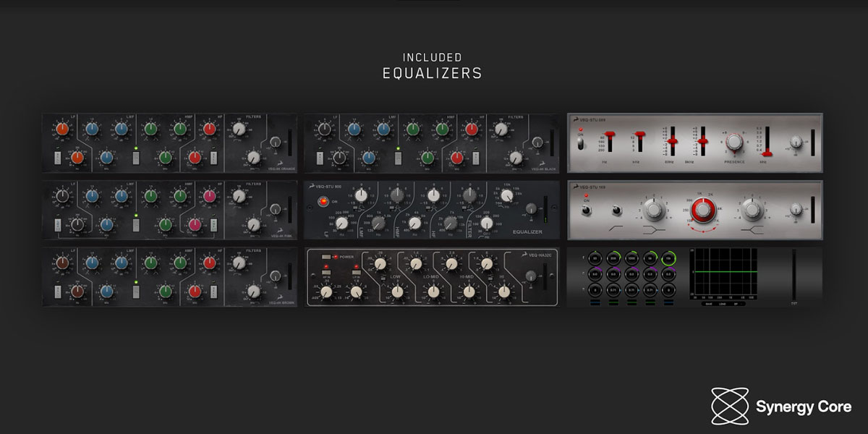Click the antelope logo on VEQ-STU 900

click(x=312, y=187)
